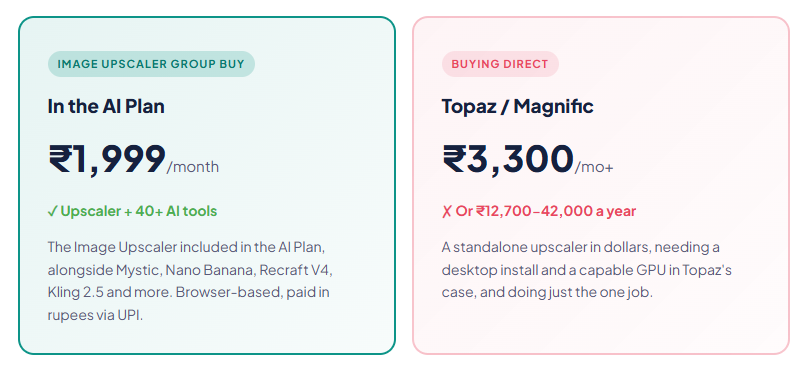The image size is (812, 377).
Task: Click the /mo+ label beside ₹3,300
Action: 594,167
